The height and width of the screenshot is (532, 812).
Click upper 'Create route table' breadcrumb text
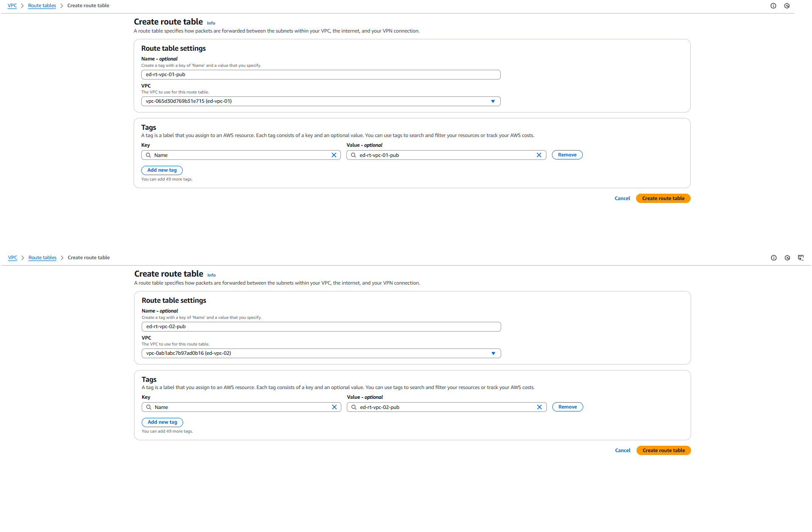point(88,6)
